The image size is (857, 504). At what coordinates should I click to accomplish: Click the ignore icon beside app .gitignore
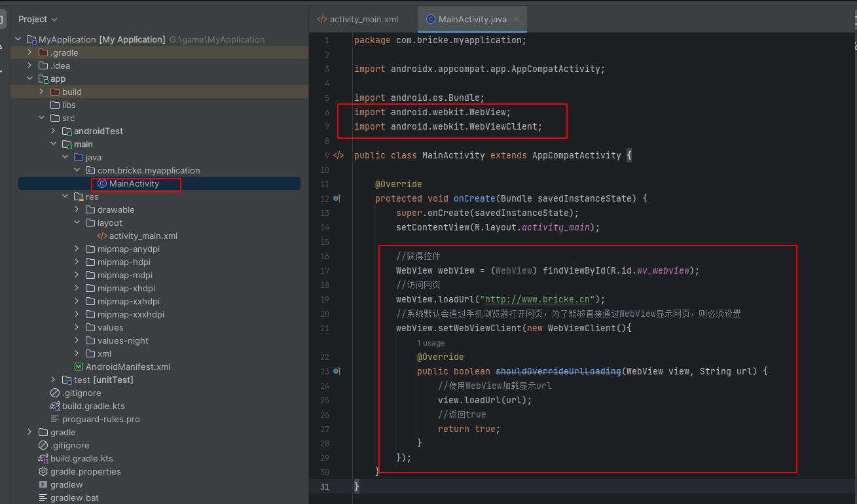click(x=55, y=393)
